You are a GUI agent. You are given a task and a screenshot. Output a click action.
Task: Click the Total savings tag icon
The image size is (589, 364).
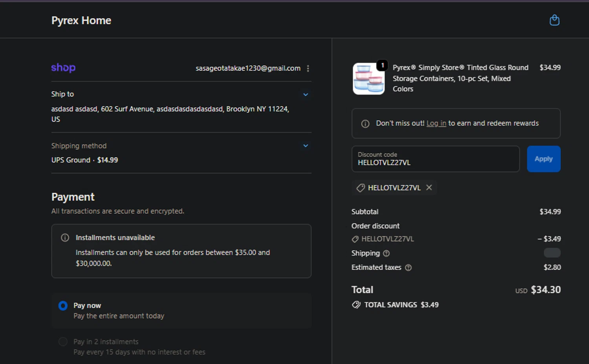356,305
